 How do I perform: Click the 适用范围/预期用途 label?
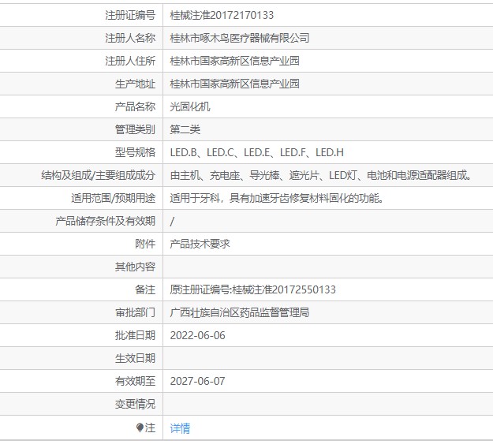pyautogui.click(x=113, y=199)
